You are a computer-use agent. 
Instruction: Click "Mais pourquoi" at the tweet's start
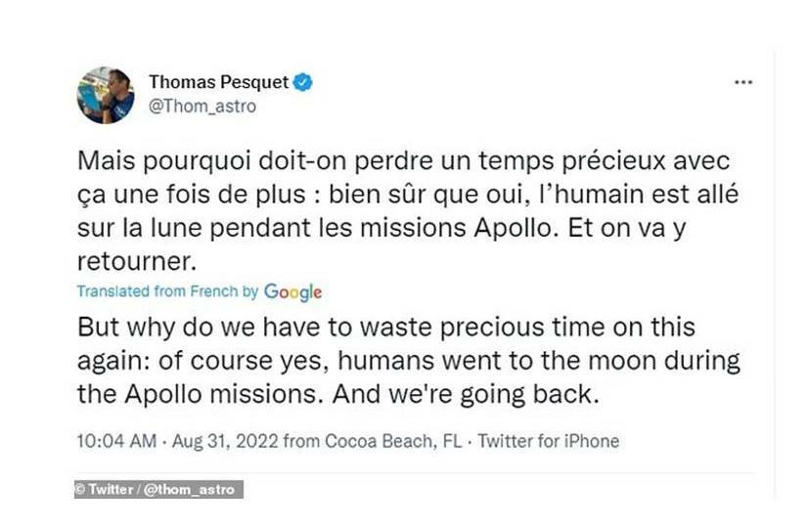point(140,161)
